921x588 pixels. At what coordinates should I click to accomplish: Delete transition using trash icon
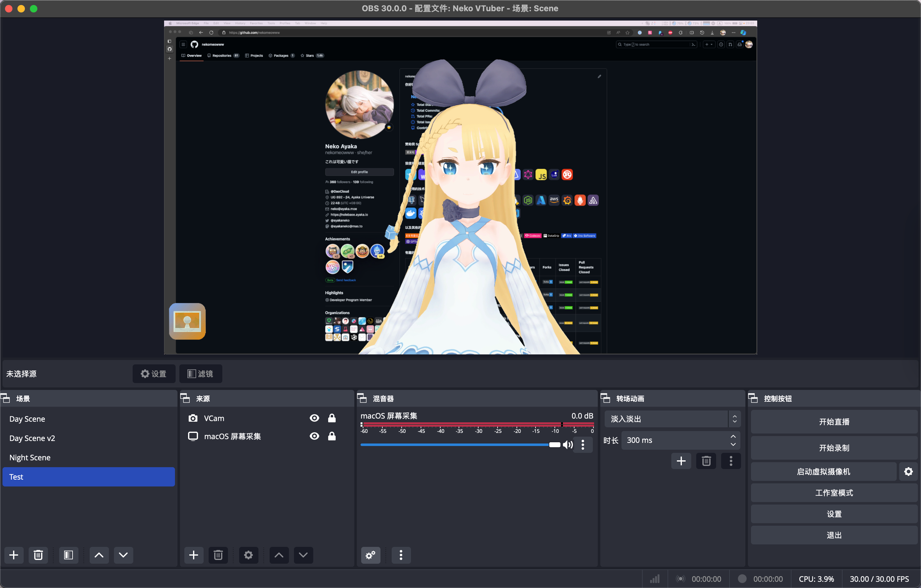pos(706,461)
